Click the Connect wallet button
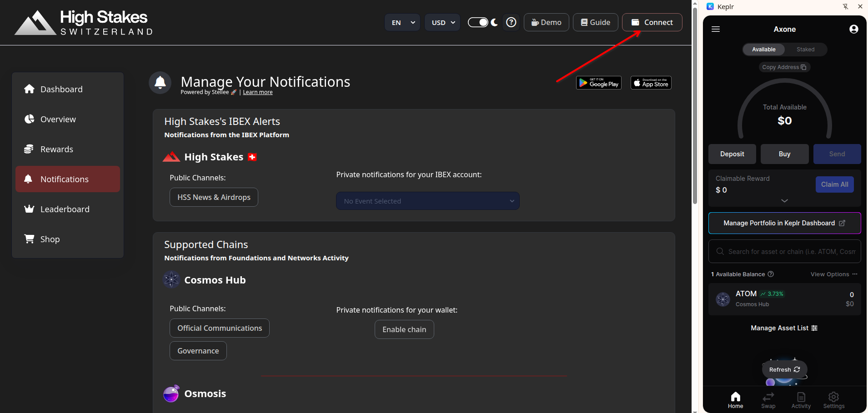Viewport: 868px width, 413px height. pyautogui.click(x=652, y=22)
